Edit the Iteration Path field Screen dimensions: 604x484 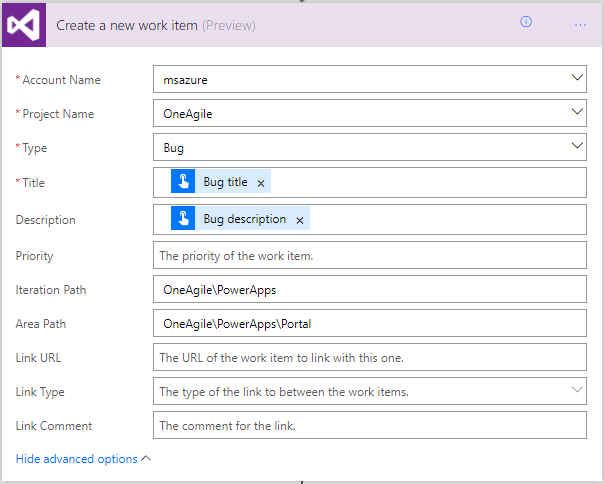coord(370,290)
